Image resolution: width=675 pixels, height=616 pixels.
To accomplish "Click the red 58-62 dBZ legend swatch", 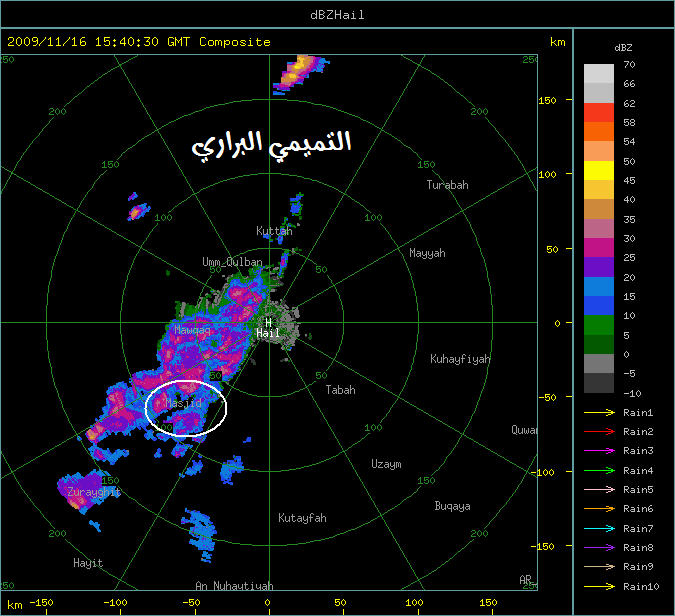I will (x=599, y=112).
